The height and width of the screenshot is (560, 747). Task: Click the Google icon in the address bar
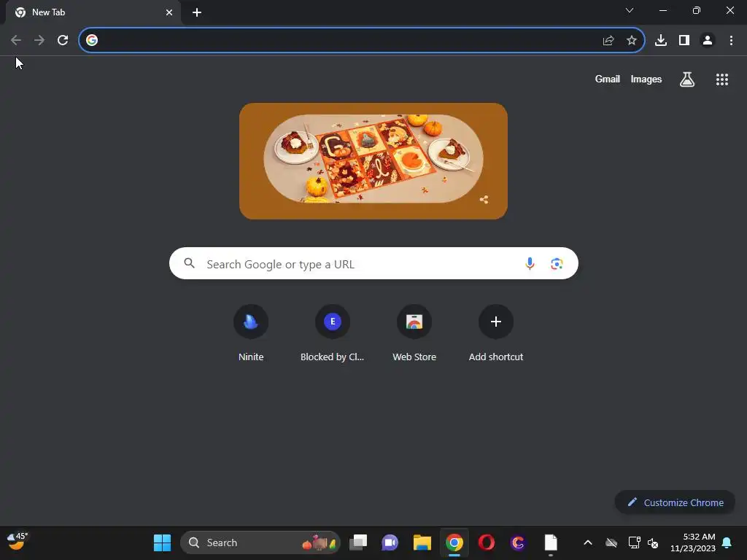[92, 40]
